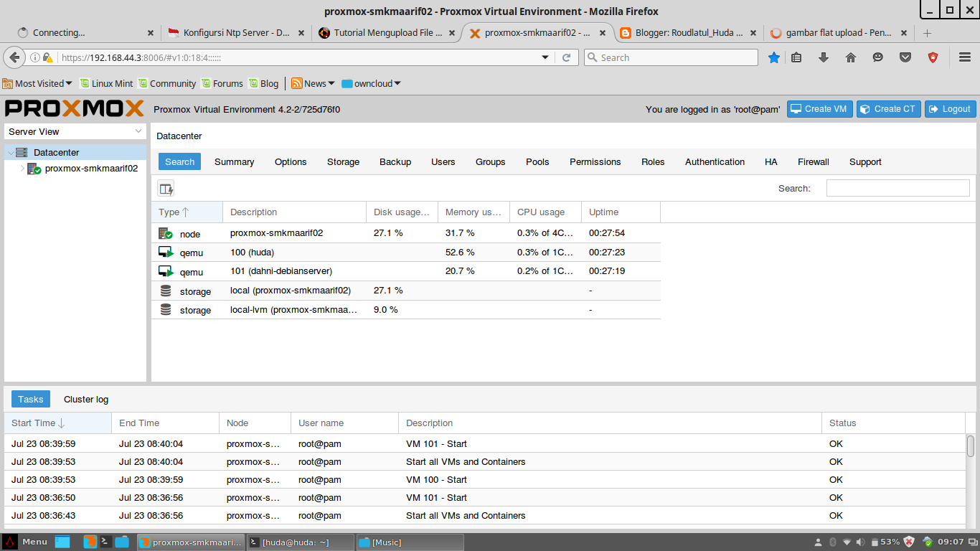The height and width of the screenshot is (551, 980).
Task: Open the Mint Menu button
Action: (25, 542)
